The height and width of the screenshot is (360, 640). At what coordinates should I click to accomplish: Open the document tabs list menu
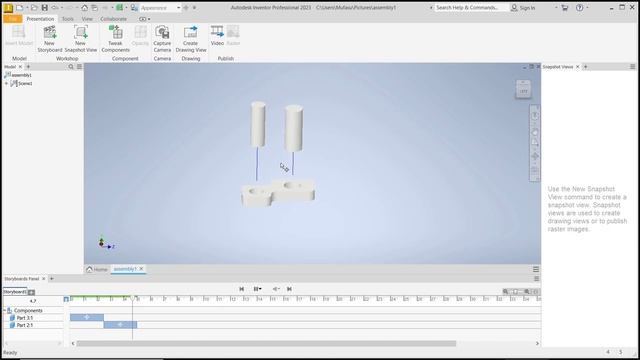point(536,269)
